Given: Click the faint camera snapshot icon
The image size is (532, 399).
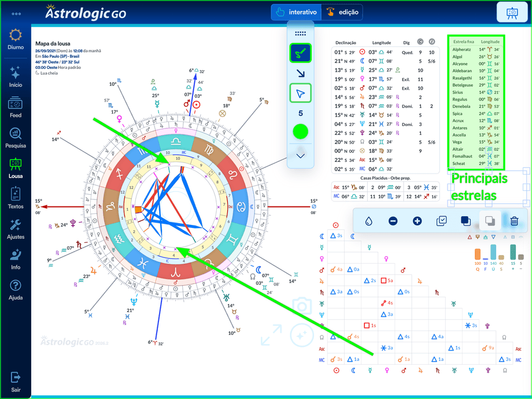Looking at the screenshot, I should click(x=302, y=306).
